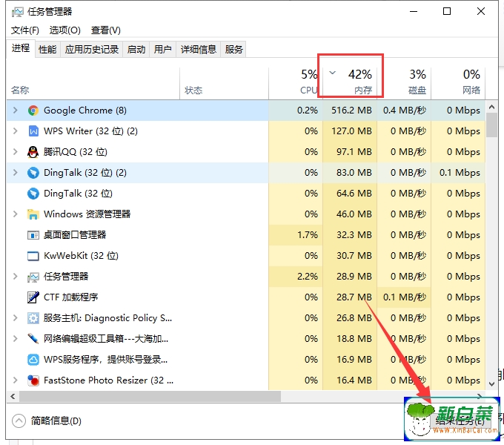
Task: Click the 0.4 MB/秒 disk value
Action: point(405,111)
